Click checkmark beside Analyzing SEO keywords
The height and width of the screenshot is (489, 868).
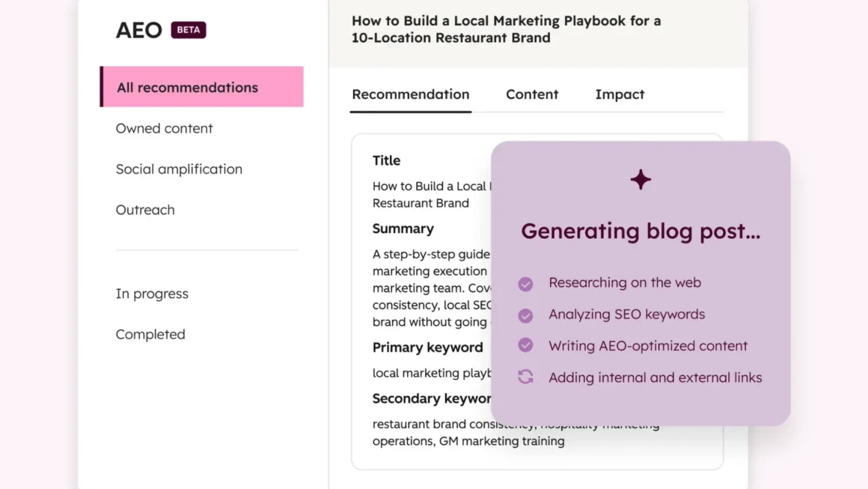click(x=525, y=315)
